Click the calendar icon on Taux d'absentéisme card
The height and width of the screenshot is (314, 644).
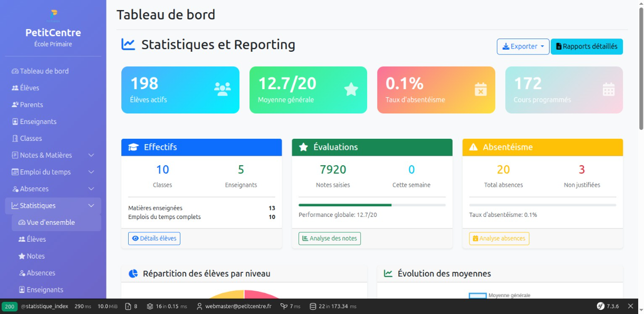tap(480, 90)
